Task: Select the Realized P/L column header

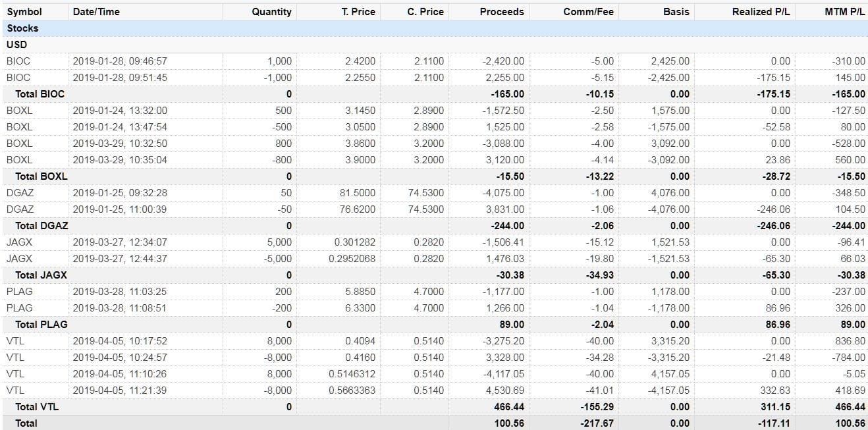Action: coord(761,12)
